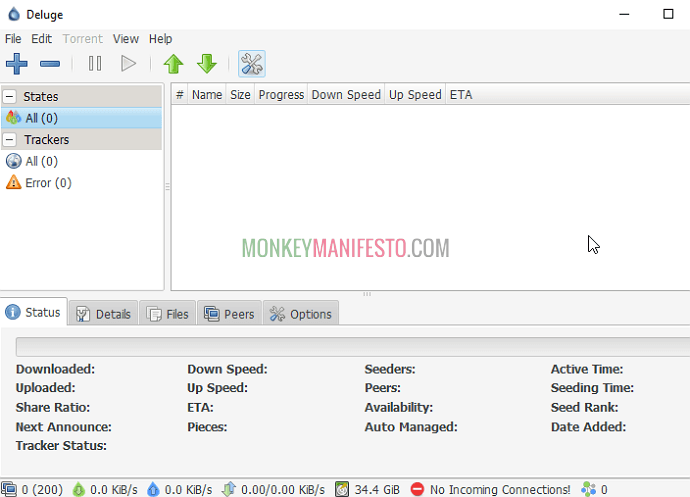Image resolution: width=690 pixels, height=497 pixels.
Task: Collapse the Trackers section
Action: click(10, 140)
